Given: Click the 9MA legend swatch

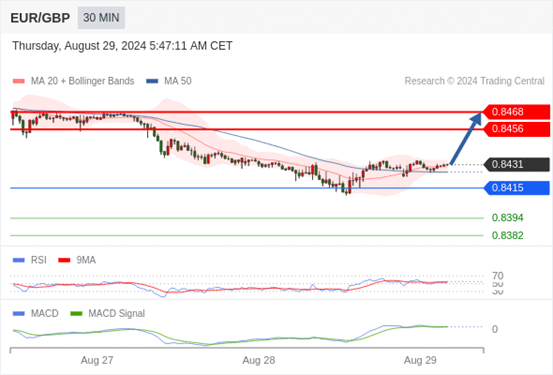Looking at the screenshot, I should click(64, 260).
